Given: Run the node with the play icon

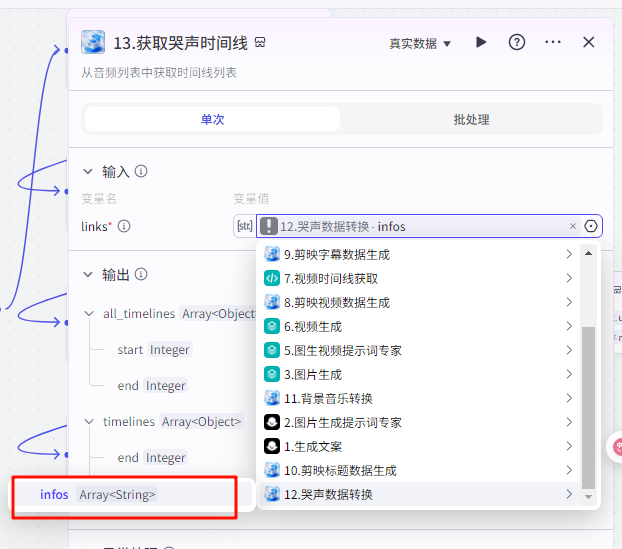Looking at the screenshot, I should (x=481, y=42).
